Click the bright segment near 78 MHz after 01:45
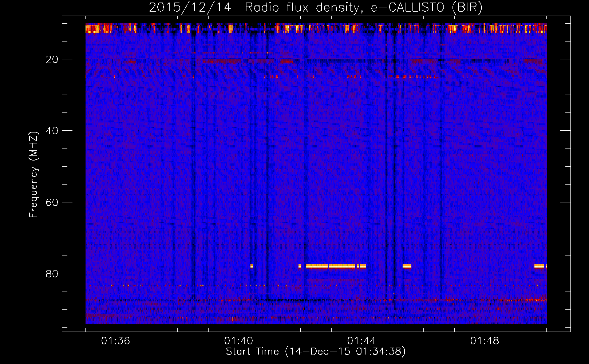 (x=407, y=266)
